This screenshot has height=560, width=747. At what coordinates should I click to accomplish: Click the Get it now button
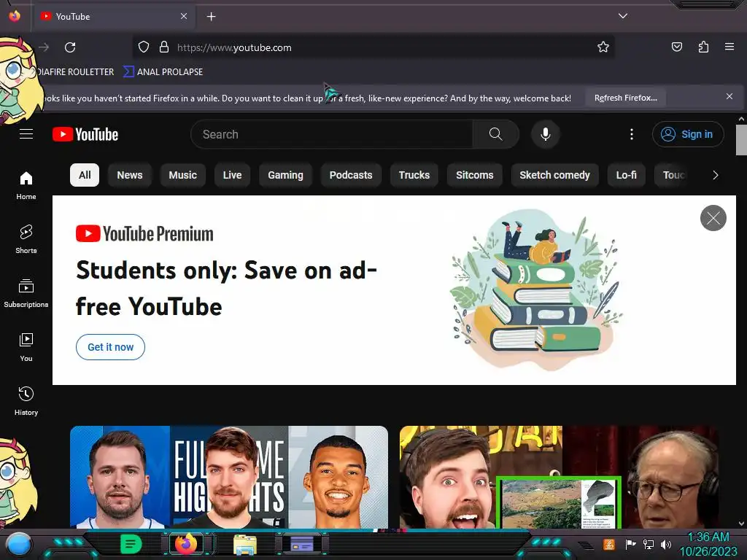(x=111, y=347)
